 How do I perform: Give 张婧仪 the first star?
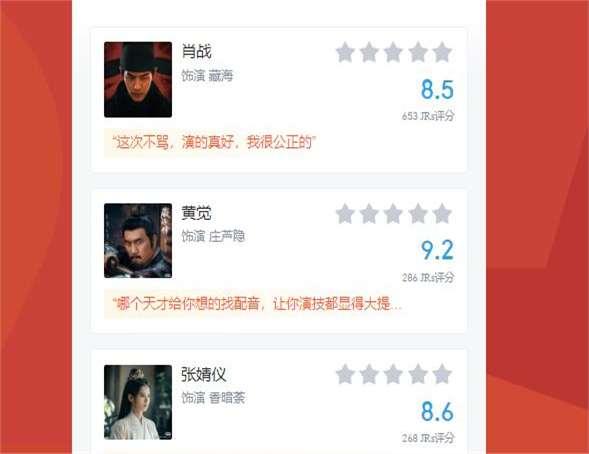tap(345, 374)
